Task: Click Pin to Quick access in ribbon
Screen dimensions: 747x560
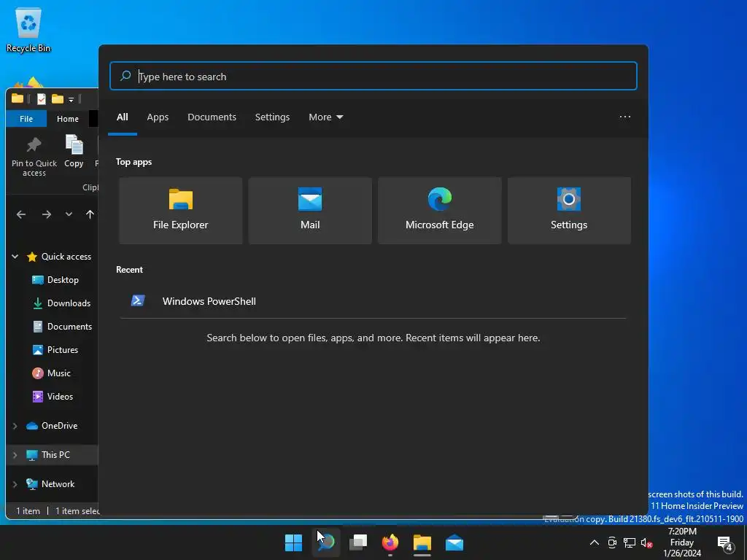Action: [34, 156]
